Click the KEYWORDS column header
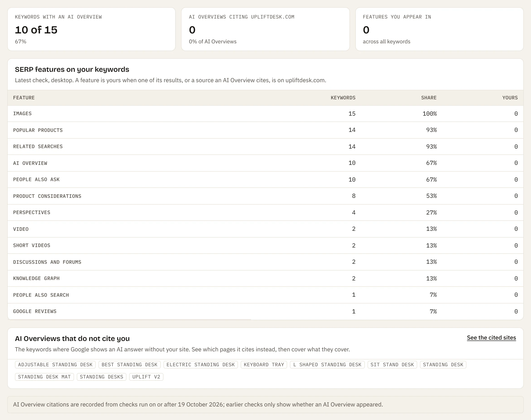This screenshot has width=531, height=420. click(343, 98)
